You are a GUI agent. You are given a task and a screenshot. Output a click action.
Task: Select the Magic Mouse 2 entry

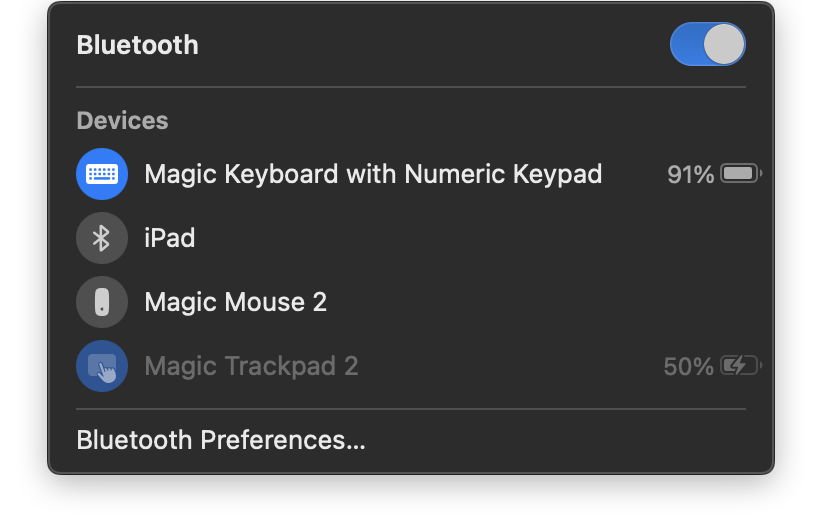coord(236,302)
